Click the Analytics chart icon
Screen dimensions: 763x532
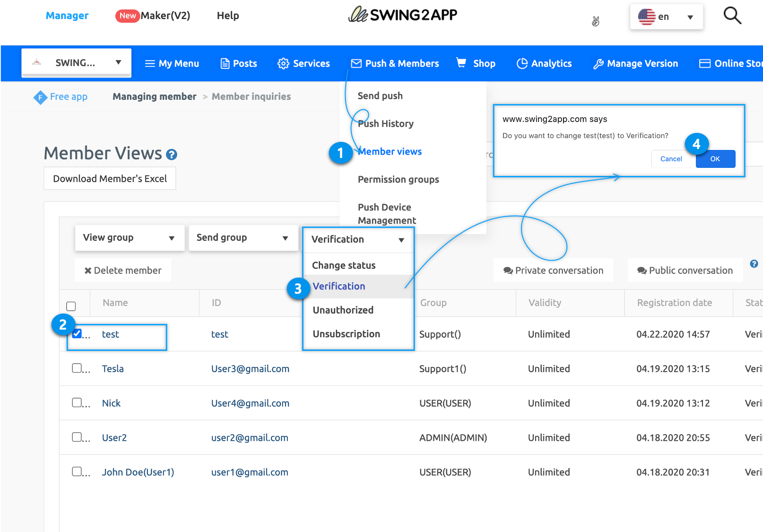pos(522,63)
